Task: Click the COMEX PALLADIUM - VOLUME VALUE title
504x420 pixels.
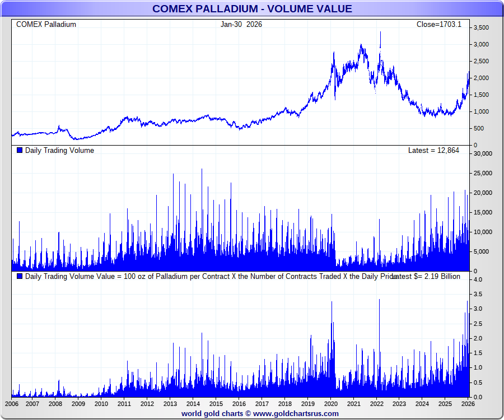Action: (252, 8)
